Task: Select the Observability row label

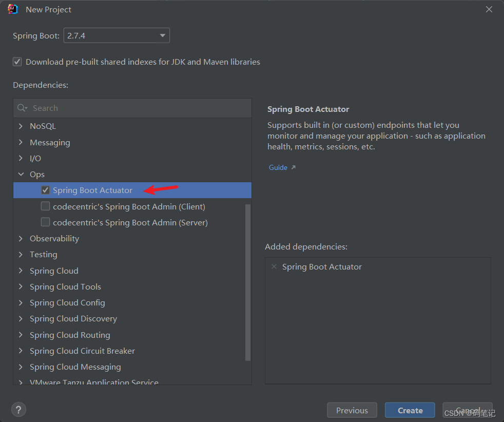Action: point(54,239)
